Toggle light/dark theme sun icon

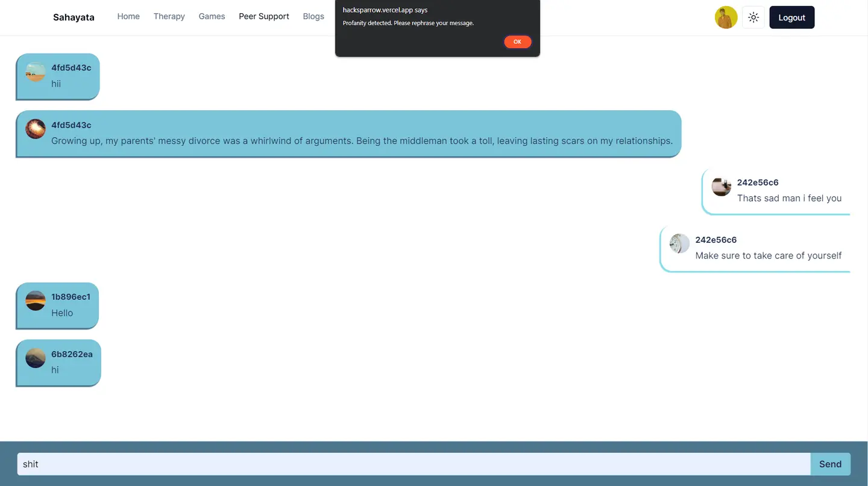[x=753, y=17]
